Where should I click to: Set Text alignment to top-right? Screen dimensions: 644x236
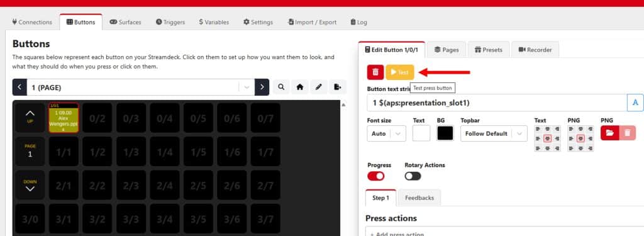(x=557, y=128)
